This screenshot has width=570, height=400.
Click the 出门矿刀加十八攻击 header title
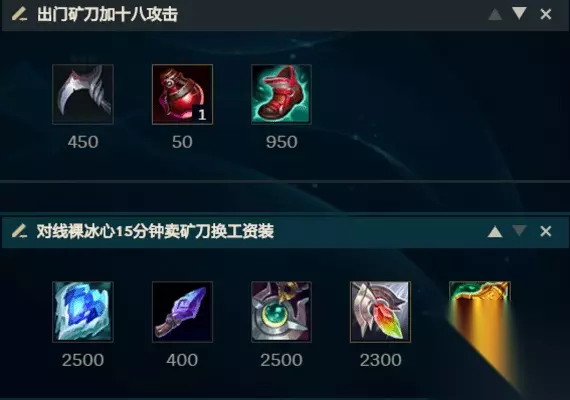[108, 15]
